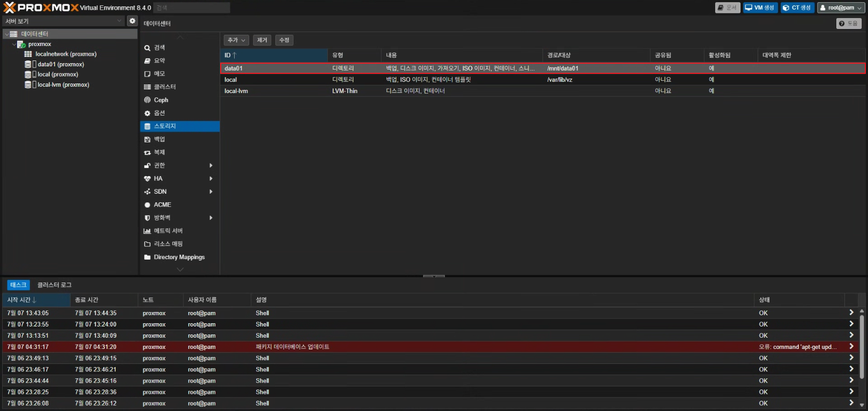
Task: Click the 방화벽 shield icon
Action: pos(147,218)
